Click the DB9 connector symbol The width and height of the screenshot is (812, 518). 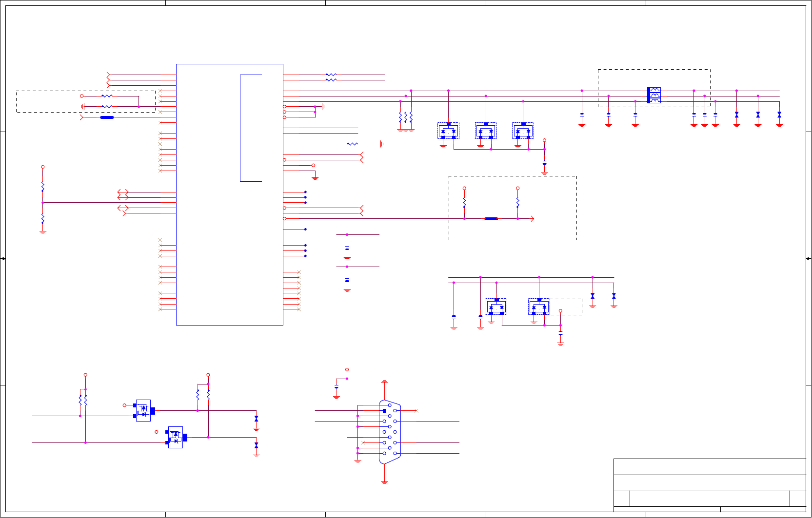390,432
